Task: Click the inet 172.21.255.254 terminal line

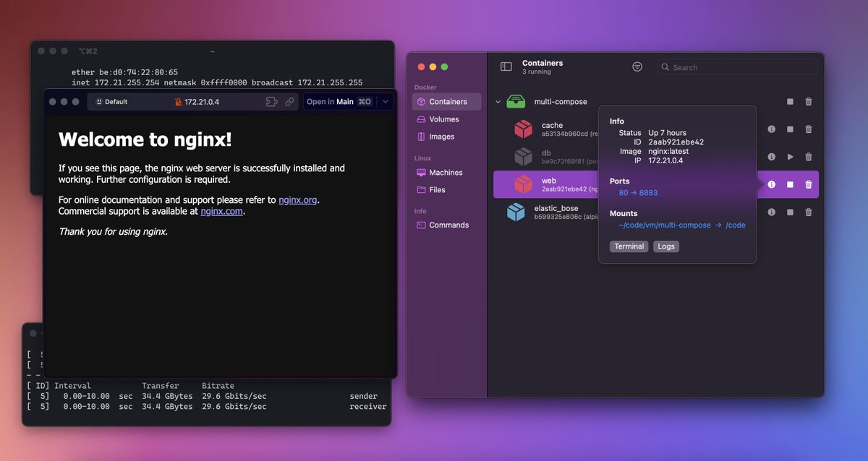Action: tap(217, 83)
